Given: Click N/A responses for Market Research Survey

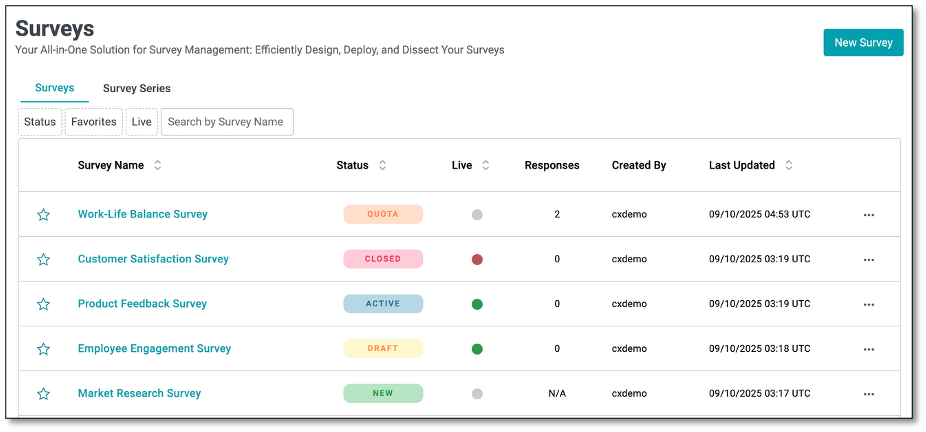Looking at the screenshot, I should (557, 394).
